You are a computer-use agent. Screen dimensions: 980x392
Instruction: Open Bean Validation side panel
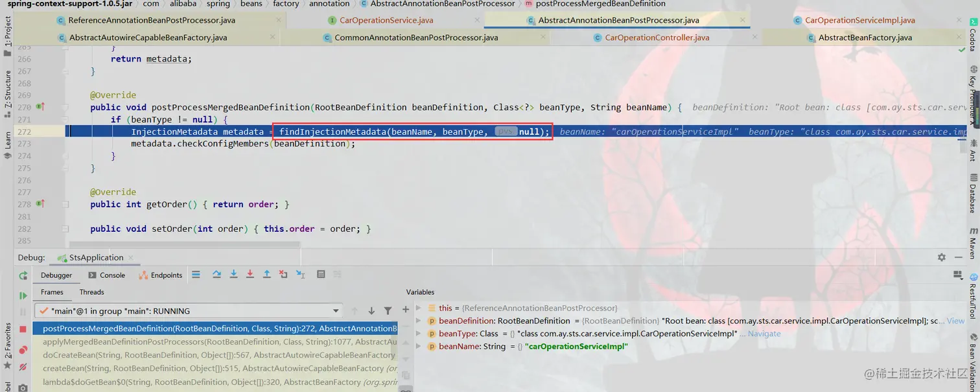click(x=972, y=364)
